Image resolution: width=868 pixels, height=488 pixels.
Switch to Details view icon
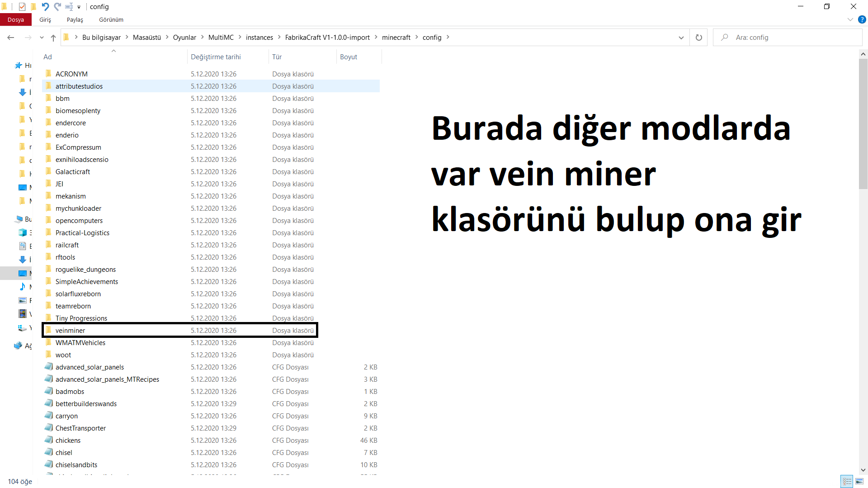pos(847,481)
